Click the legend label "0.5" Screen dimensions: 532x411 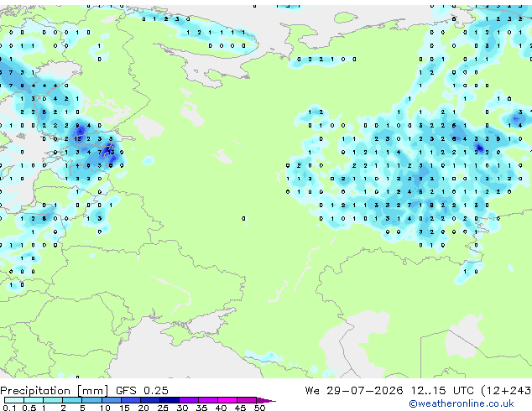click(x=29, y=408)
